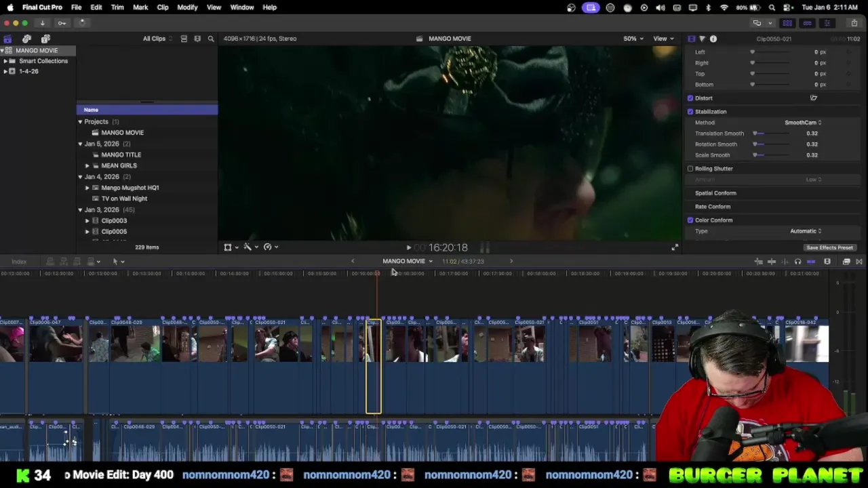Click Save Effects Preset button
This screenshot has height=488, width=868.
point(829,248)
